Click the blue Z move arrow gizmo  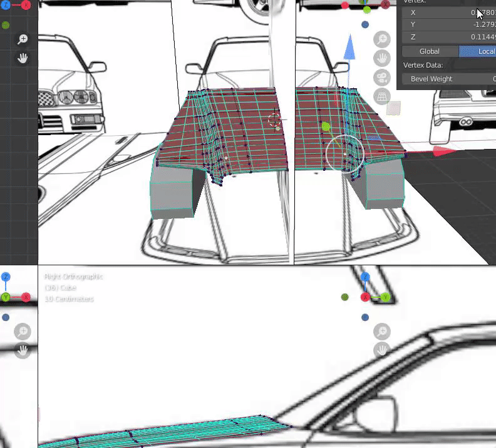pyautogui.click(x=349, y=47)
